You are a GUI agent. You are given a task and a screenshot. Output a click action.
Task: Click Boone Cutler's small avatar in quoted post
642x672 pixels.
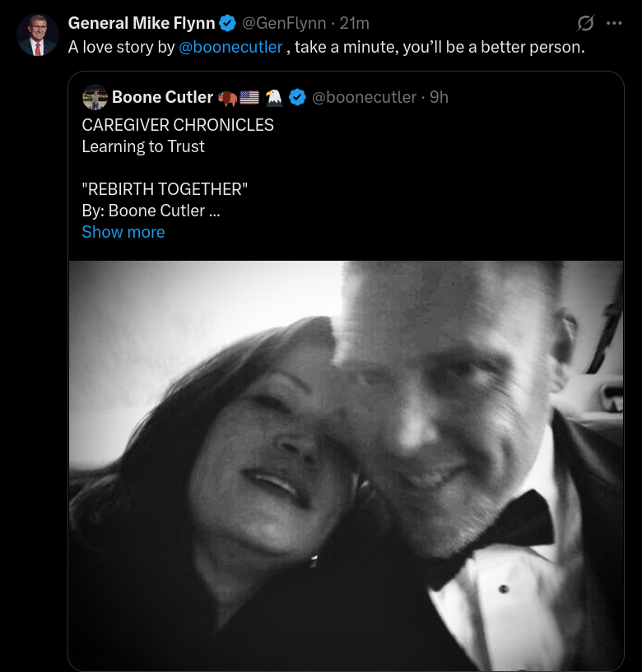[x=95, y=97]
